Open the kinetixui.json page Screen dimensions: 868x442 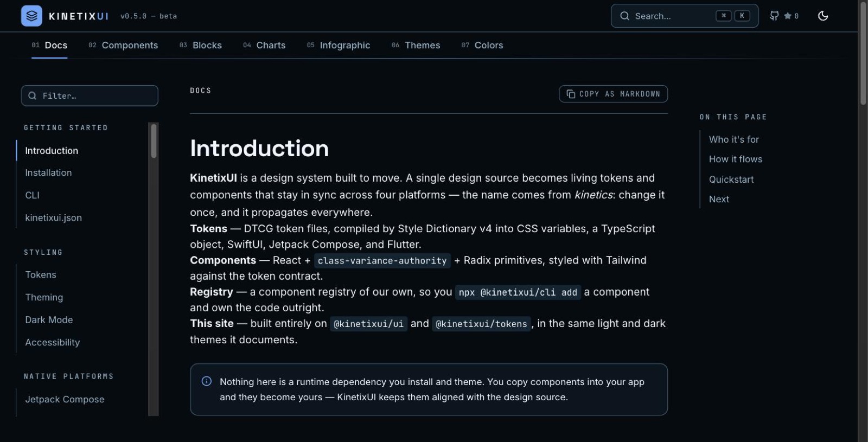click(53, 217)
